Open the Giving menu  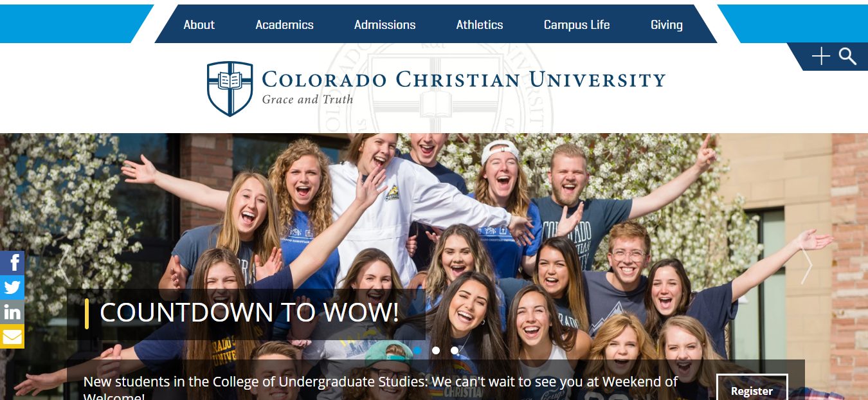click(x=667, y=25)
